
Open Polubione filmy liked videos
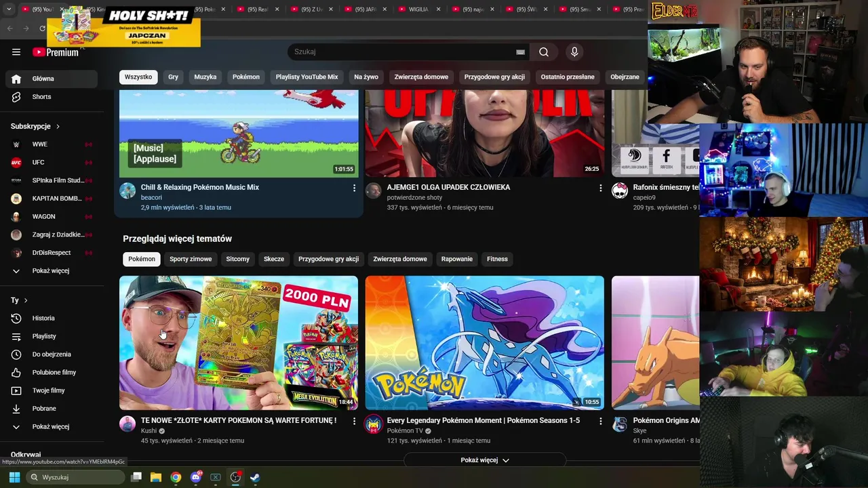coord(52,372)
